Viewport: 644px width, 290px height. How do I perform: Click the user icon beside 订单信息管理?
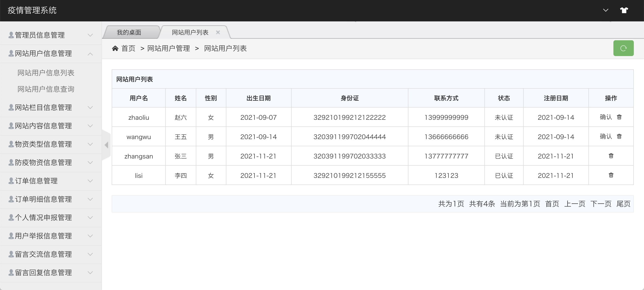(11, 181)
